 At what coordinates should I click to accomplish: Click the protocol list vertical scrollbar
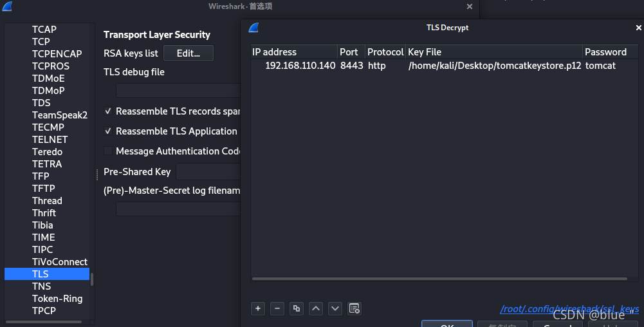pos(92,279)
